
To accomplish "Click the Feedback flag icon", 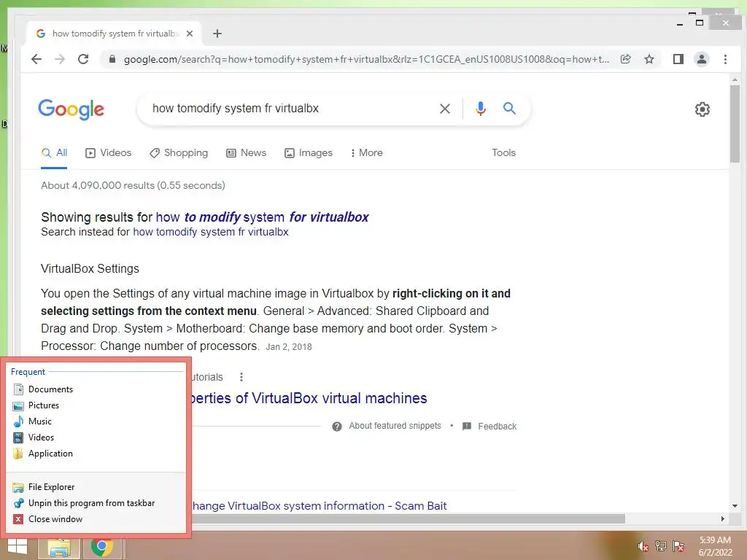I will click(467, 426).
